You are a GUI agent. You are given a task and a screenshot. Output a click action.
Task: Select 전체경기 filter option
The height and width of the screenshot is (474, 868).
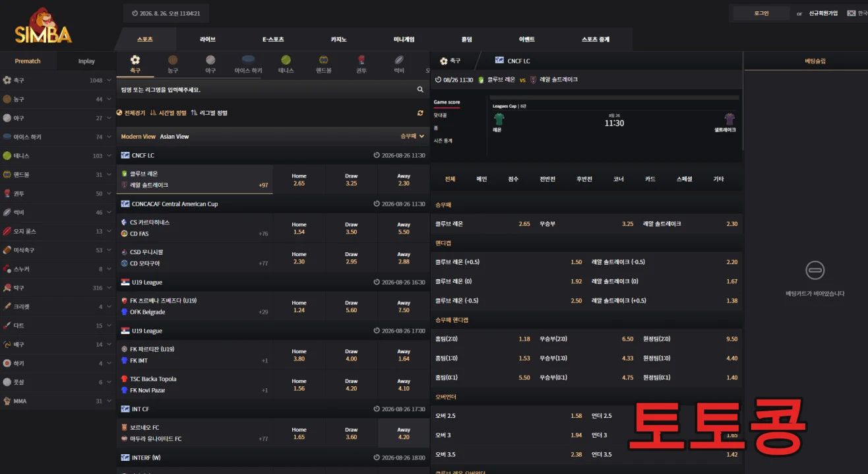point(131,113)
